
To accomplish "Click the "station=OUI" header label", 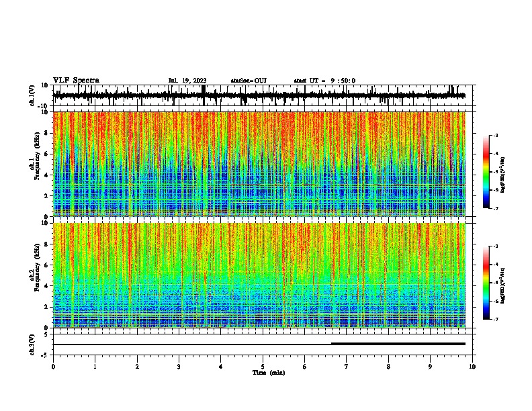I will 249,81.
